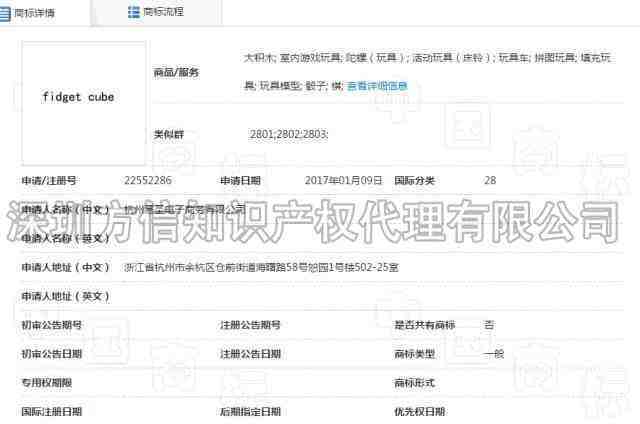The image size is (640, 424).
Task: Select the 一般 trademark type value
Action: (x=494, y=354)
